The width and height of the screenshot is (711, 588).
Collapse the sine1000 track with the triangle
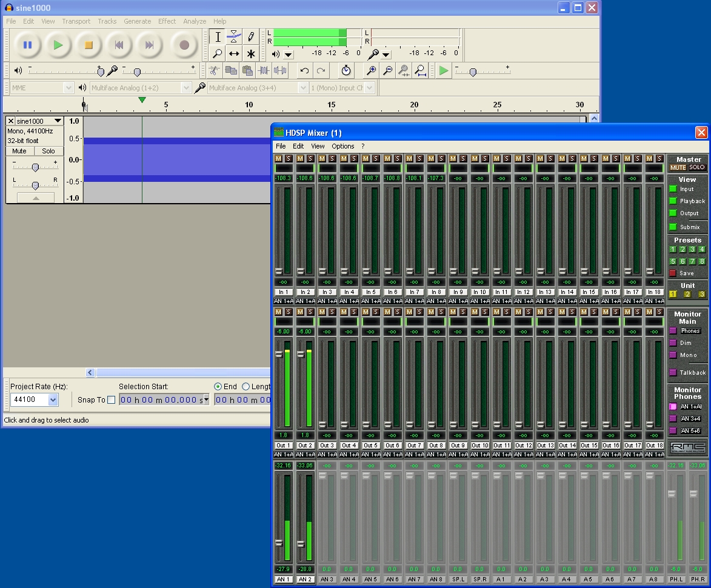pyautogui.click(x=36, y=198)
